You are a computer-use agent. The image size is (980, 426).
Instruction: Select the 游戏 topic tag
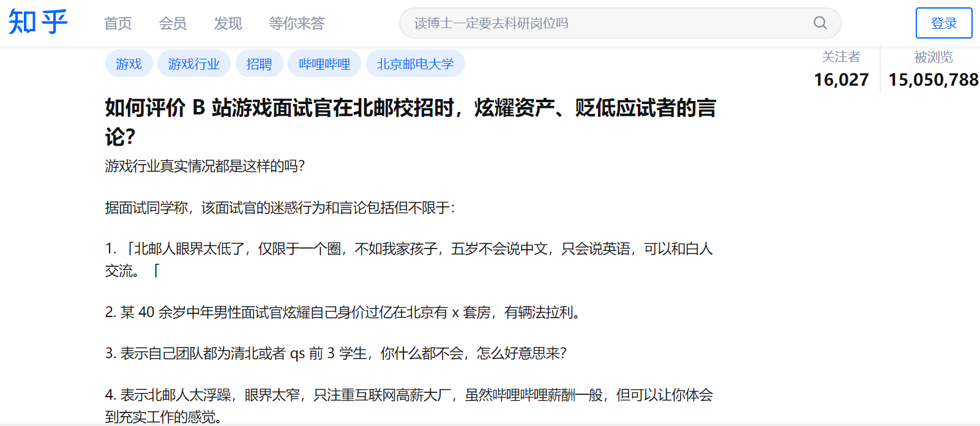pos(129,64)
